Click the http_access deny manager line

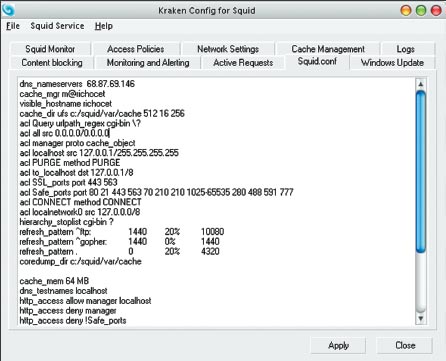point(68,311)
